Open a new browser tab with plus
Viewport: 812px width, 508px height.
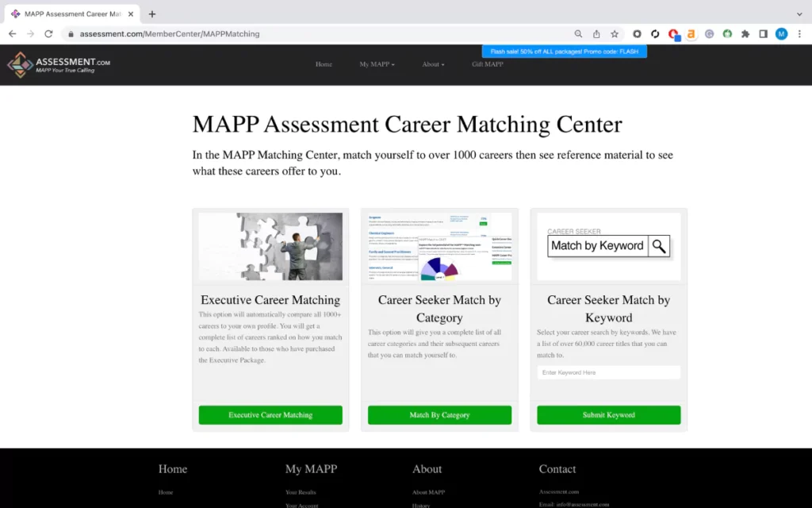pyautogui.click(x=151, y=14)
